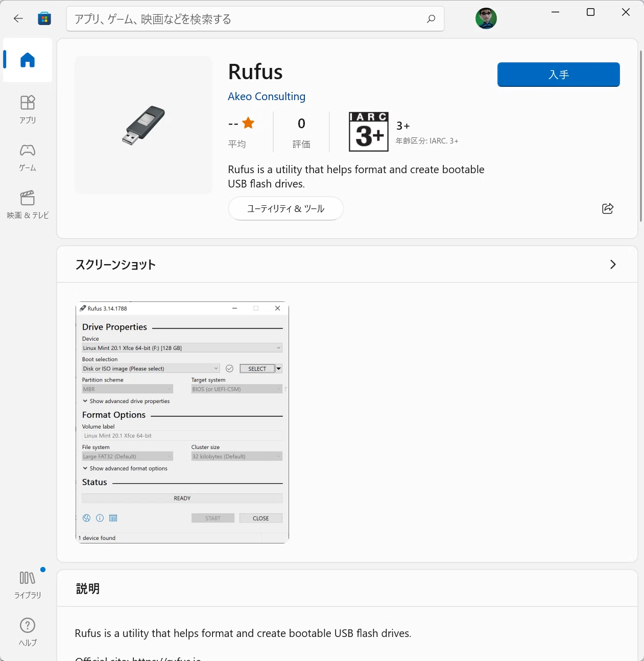Click the Rufus app title
The width and height of the screenshot is (644, 661).
(x=255, y=72)
